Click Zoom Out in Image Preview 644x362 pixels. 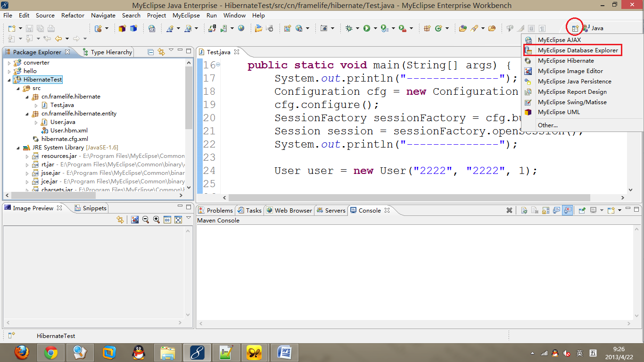point(145,220)
